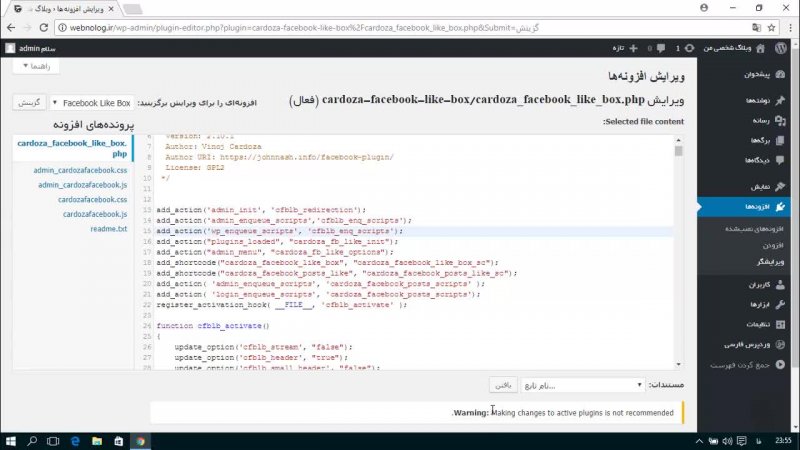Open the Facebook Like Box plugin dropdown
This screenshot has width=800, height=450.
click(95, 102)
